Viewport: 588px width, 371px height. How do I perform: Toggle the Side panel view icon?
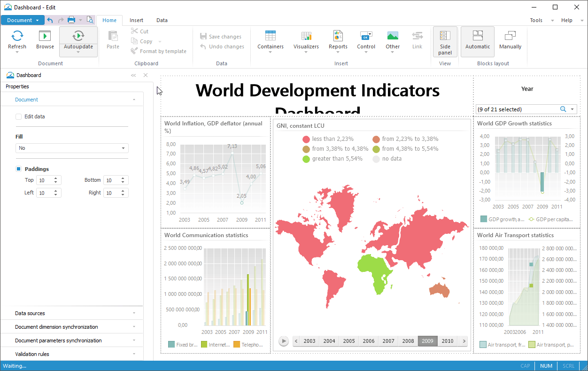pyautogui.click(x=445, y=36)
